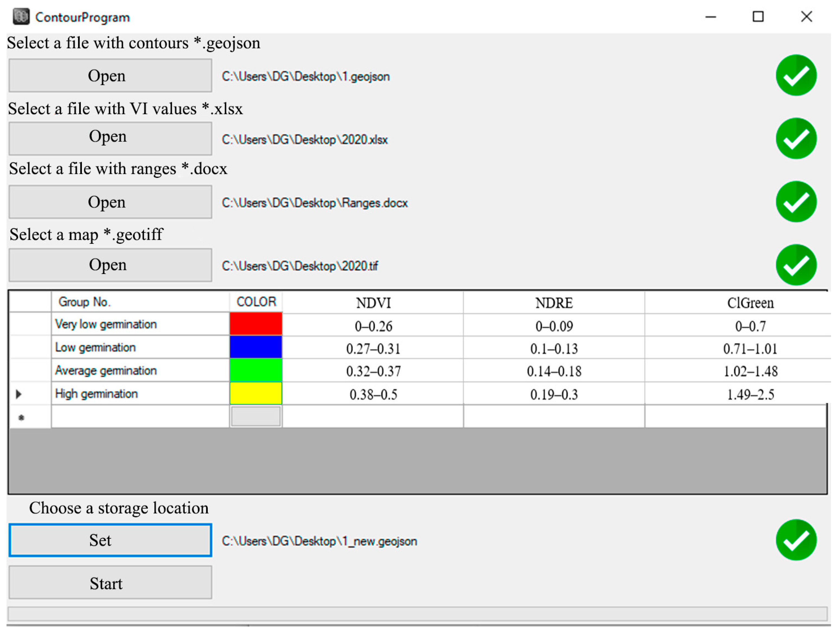Click the empty COLOR cell in the new row
This screenshot has width=840, height=635.
(x=255, y=417)
